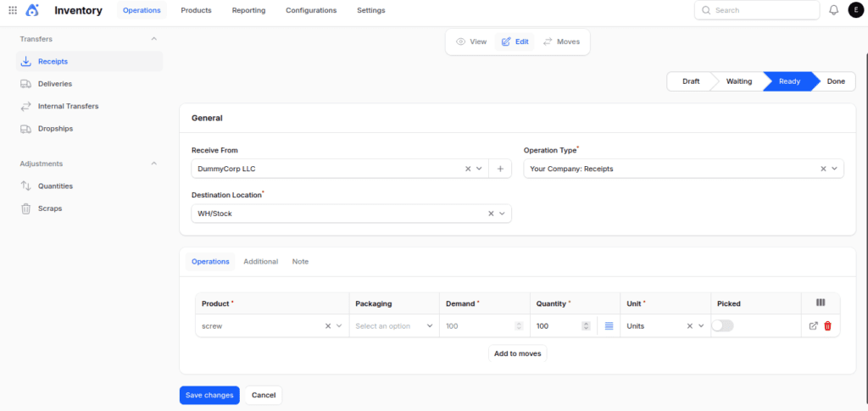
Task: Clear the Units selection in the row
Action: 690,326
